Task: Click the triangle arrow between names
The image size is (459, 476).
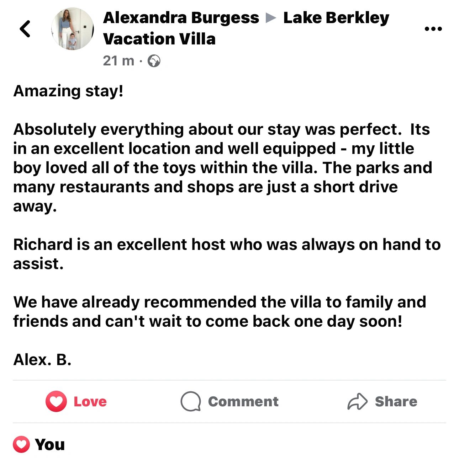Action: (271, 18)
